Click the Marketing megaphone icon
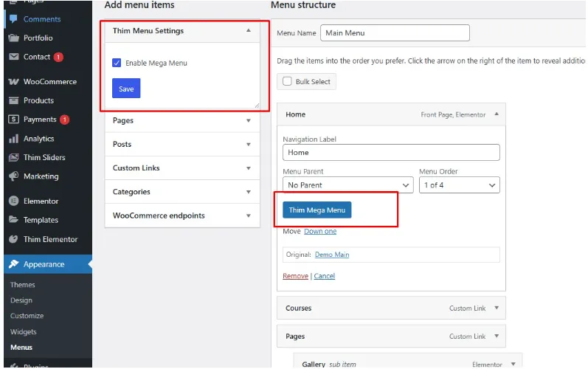 point(13,176)
